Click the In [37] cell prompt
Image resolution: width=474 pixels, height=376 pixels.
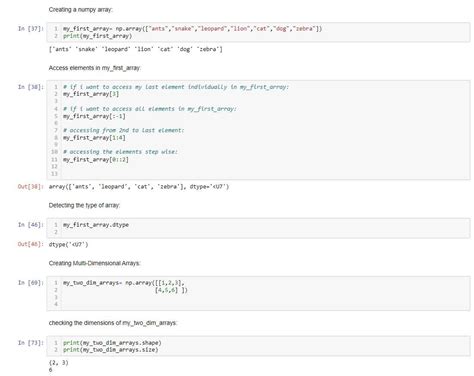(31, 29)
